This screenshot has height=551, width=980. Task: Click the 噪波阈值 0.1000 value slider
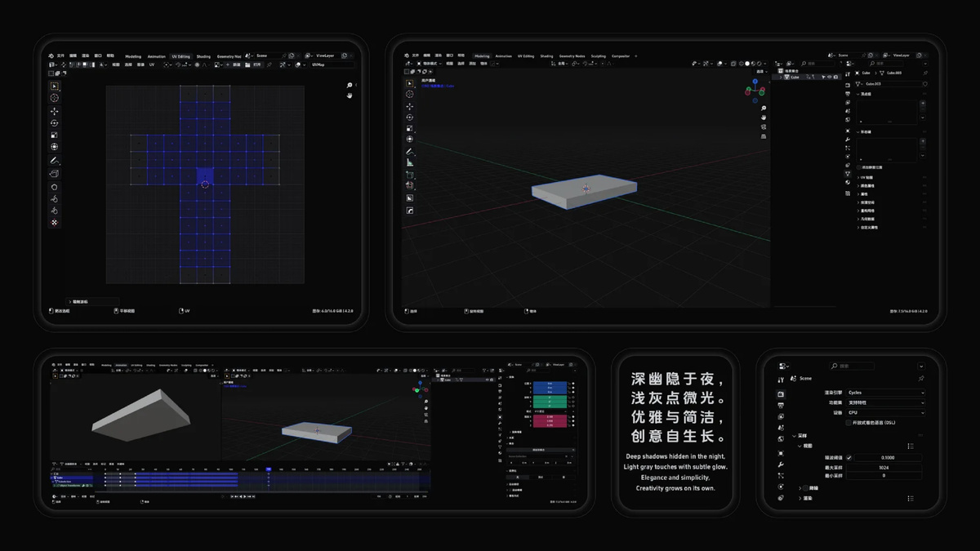pyautogui.click(x=889, y=458)
